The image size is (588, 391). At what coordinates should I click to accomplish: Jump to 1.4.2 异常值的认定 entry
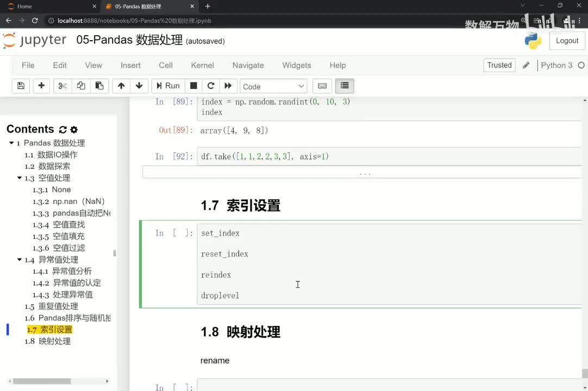point(67,282)
